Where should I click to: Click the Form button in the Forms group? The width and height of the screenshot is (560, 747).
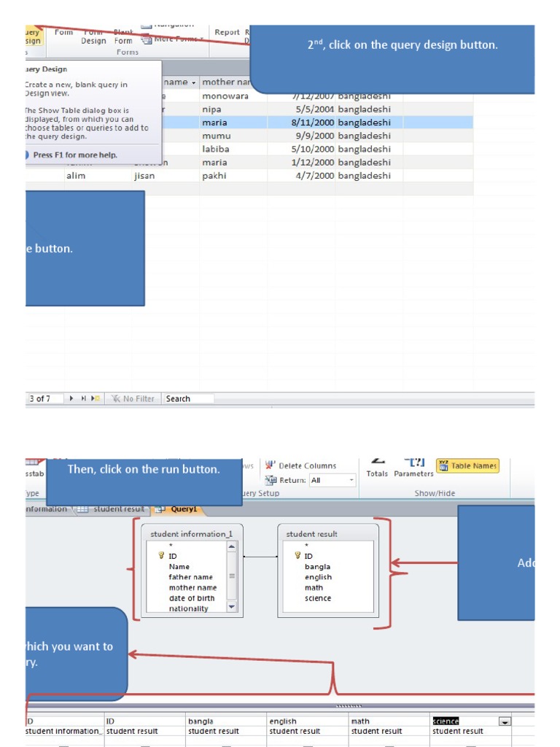tap(63, 32)
